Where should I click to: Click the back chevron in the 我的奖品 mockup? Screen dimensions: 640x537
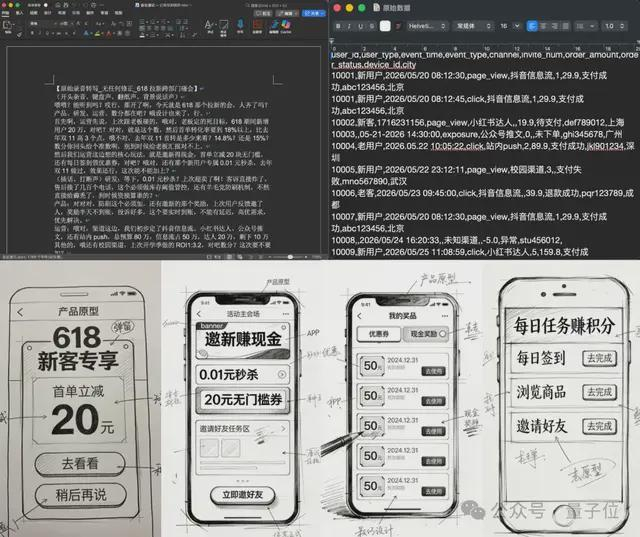click(x=359, y=316)
